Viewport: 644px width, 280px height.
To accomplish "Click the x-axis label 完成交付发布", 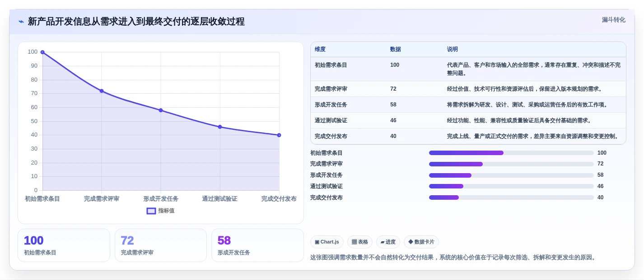I will tap(279, 199).
